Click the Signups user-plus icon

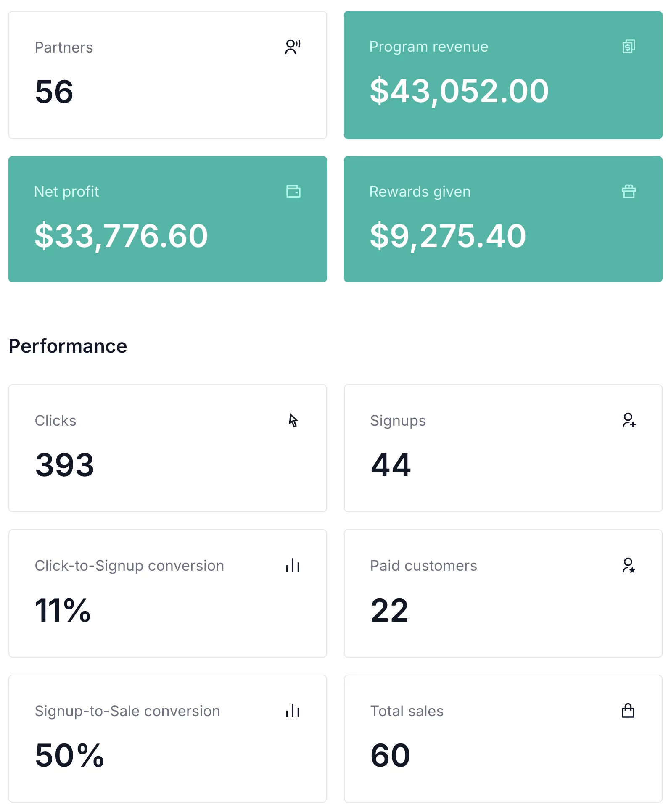tap(629, 420)
